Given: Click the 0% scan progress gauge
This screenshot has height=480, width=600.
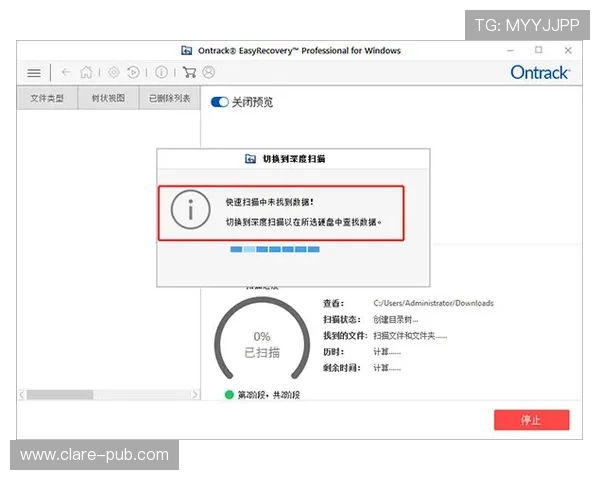Looking at the screenshot, I should click(x=262, y=339).
